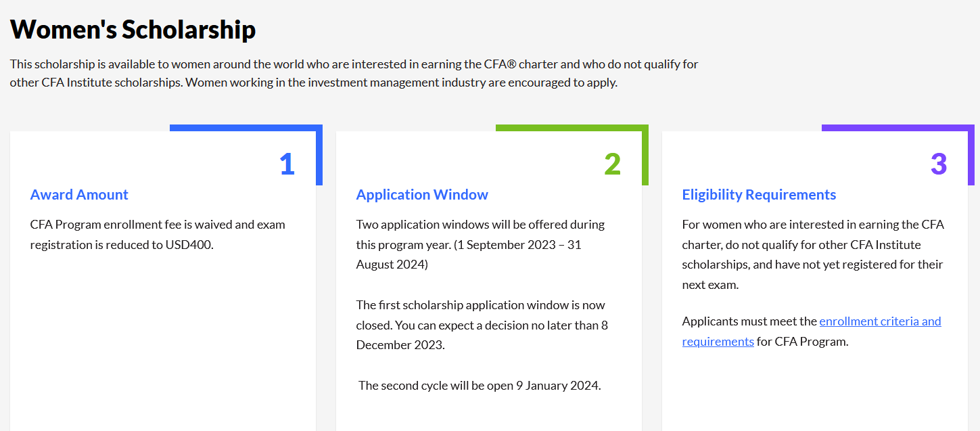
Task: Click the 'For women who are interested' paragraph
Action: tap(813, 254)
